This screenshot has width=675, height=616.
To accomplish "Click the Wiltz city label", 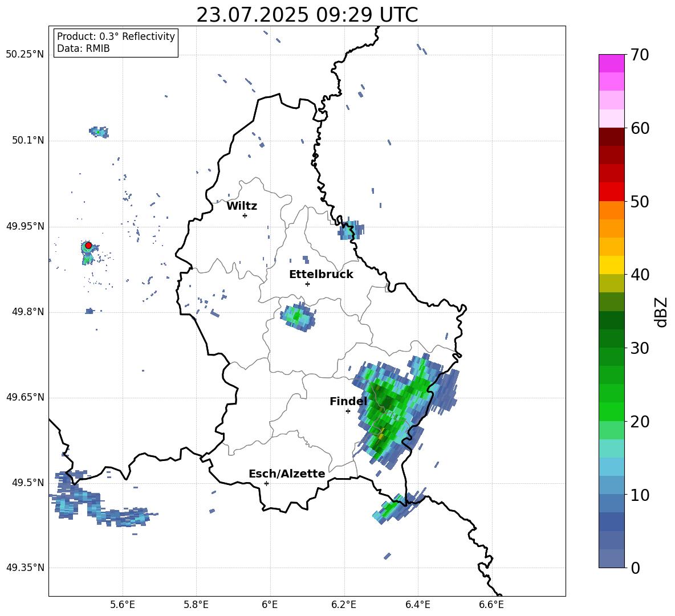I will [242, 206].
